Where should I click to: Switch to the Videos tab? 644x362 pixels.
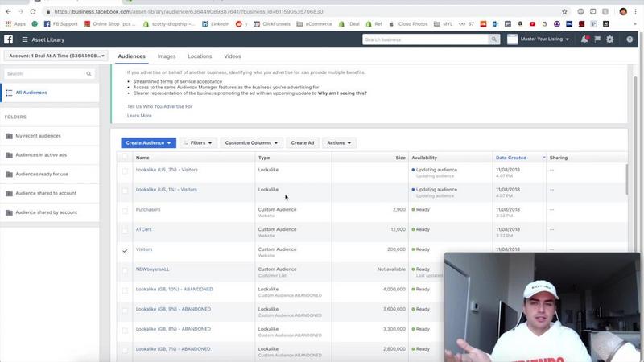click(233, 56)
